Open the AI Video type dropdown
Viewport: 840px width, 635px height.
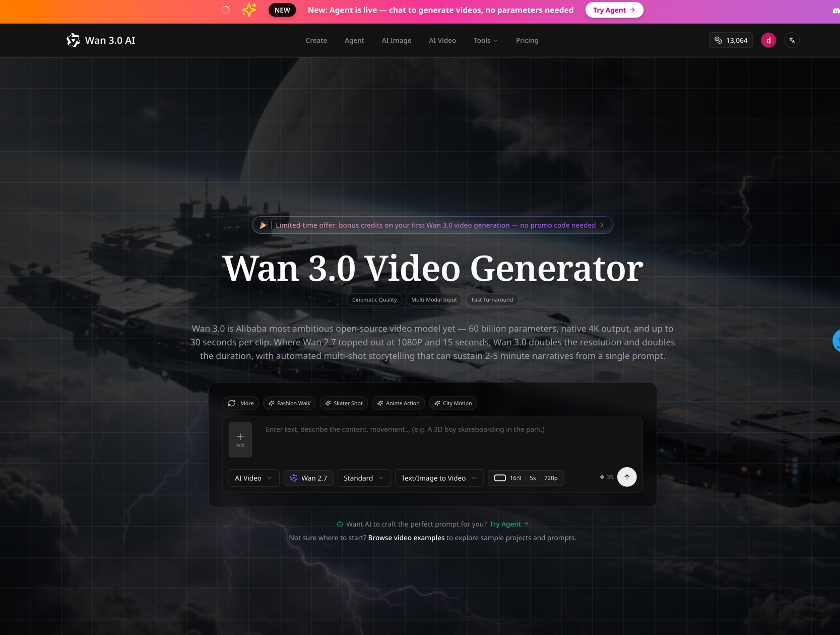(253, 478)
